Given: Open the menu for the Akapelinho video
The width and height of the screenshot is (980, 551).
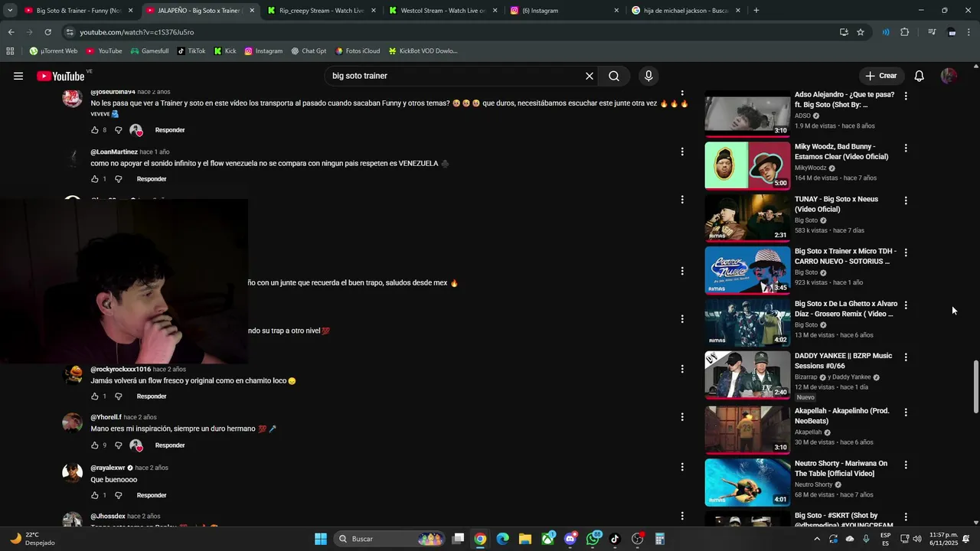Looking at the screenshot, I should click(906, 412).
